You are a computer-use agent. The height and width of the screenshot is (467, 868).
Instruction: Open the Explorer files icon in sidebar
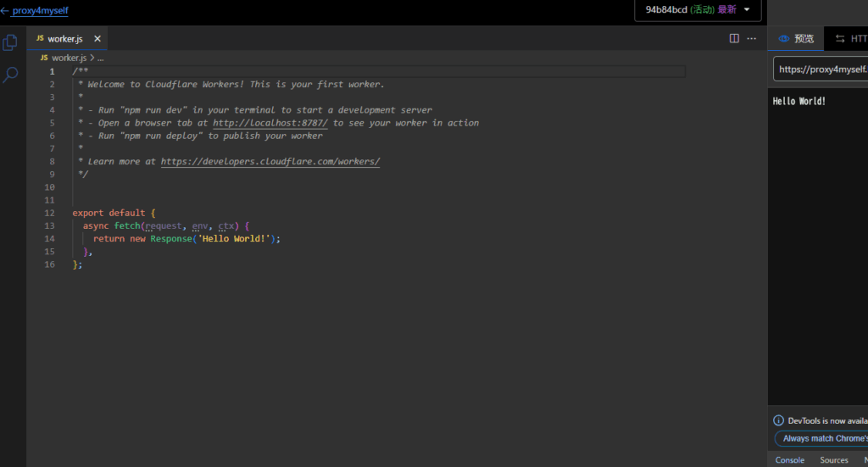coord(10,42)
